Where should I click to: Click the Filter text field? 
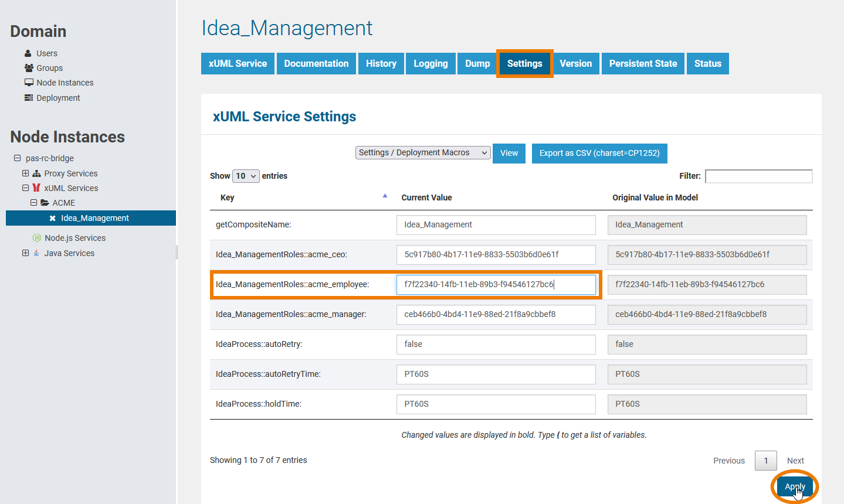(x=758, y=176)
